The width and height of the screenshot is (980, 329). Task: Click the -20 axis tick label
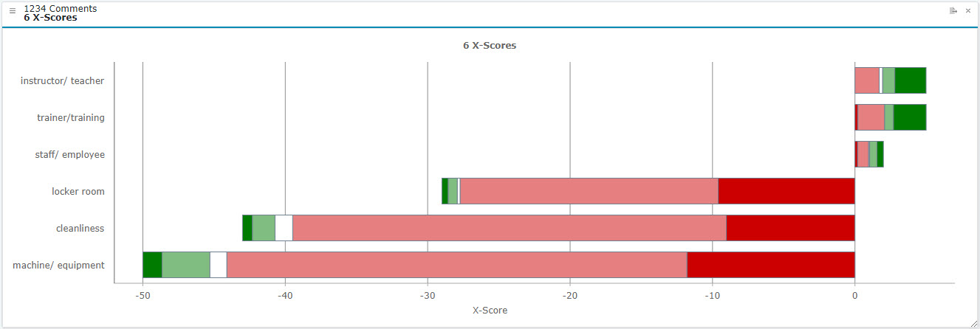(570, 294)
